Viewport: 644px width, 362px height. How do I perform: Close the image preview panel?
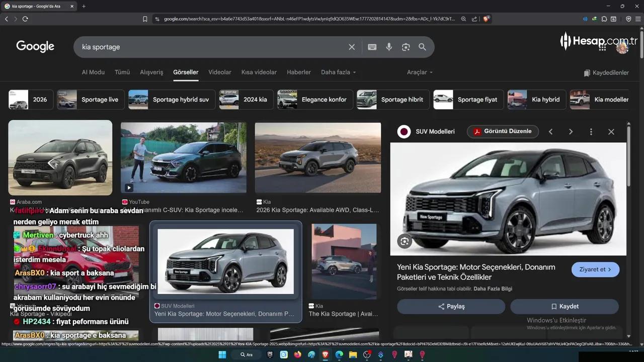coord(611,132)
